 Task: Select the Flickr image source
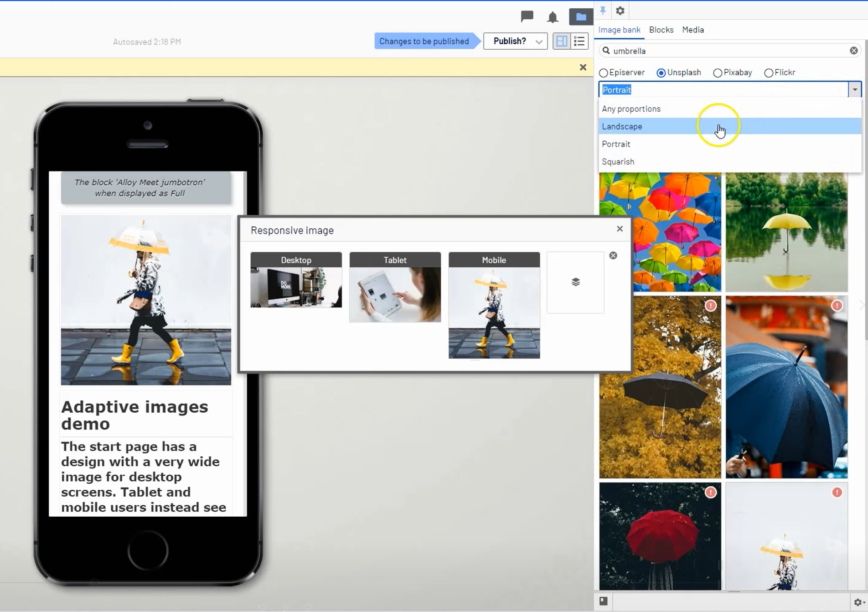(x=769, y=73)
